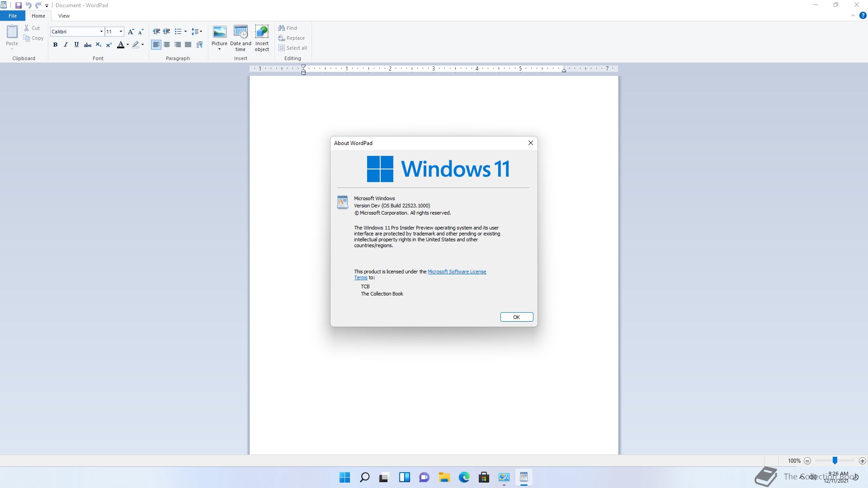Open the Microsoft Software License Terms link
The image size is (868, 488).
457,272
